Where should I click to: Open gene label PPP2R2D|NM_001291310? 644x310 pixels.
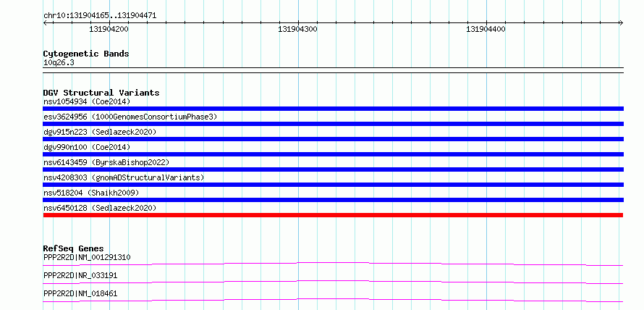[x=87, y=258]
